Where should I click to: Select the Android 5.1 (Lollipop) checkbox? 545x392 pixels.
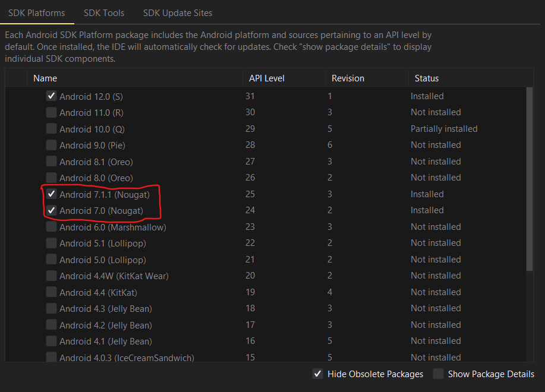tap(52, 243)
